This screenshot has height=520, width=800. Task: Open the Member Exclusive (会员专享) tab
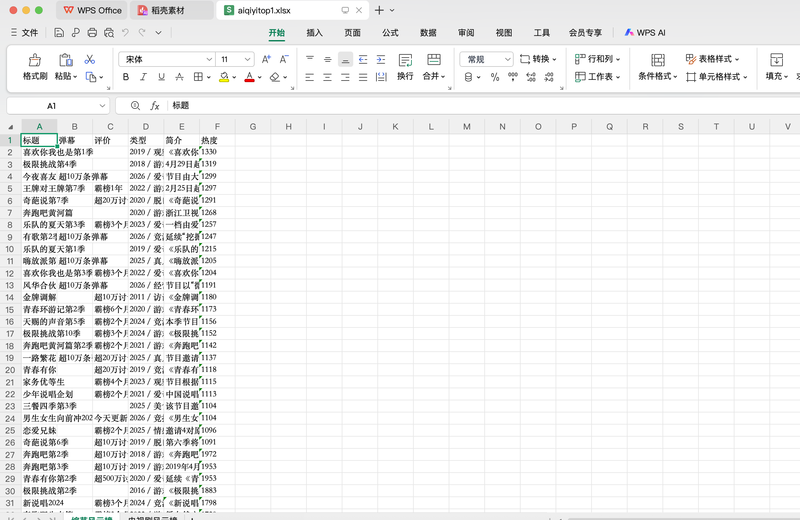point(585,33)
